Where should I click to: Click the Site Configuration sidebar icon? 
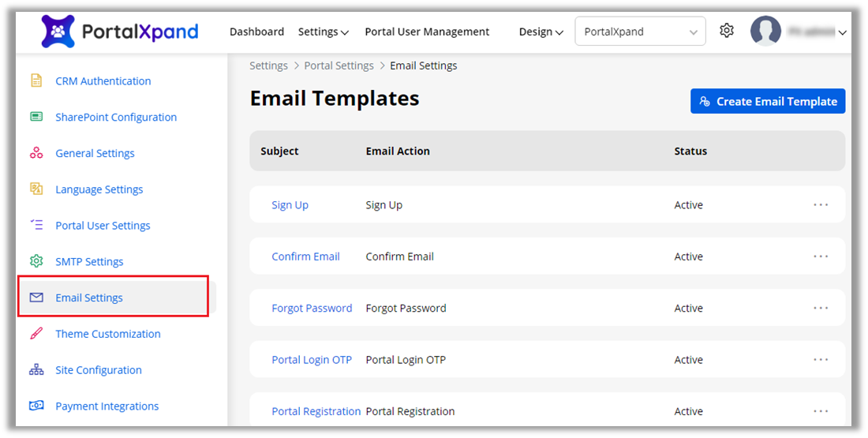coord(36,370)
